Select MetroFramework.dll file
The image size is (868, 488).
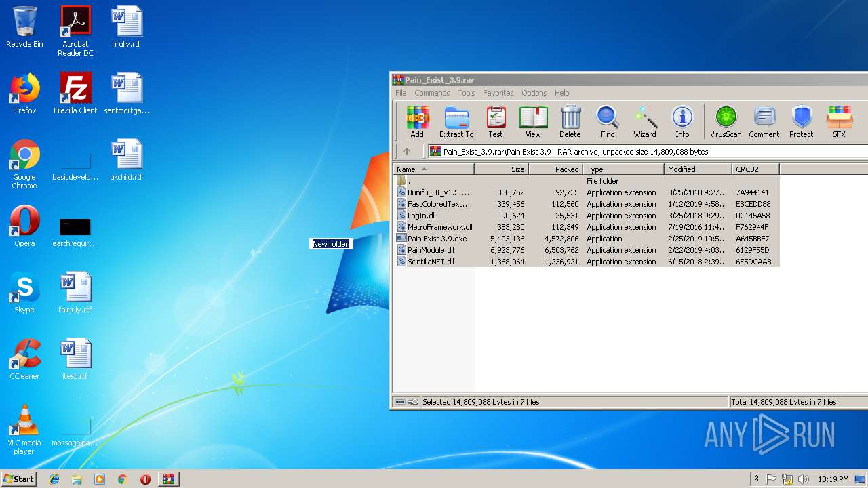click(x=587, y=227)
